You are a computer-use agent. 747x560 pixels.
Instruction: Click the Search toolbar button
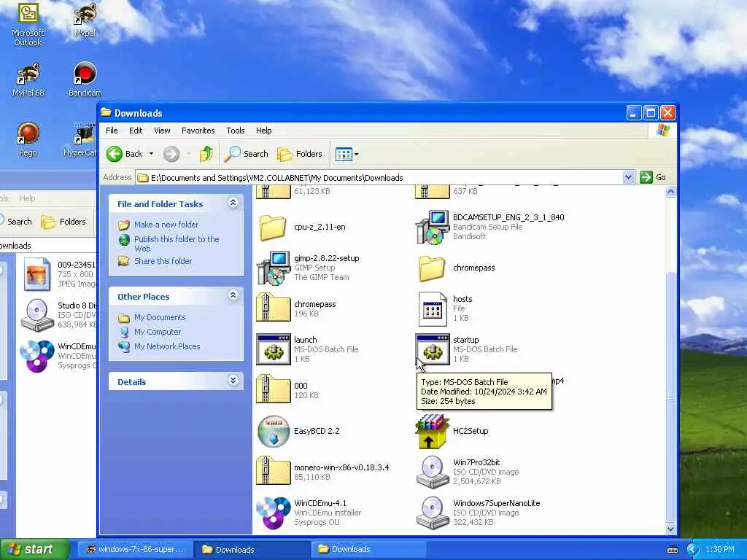click(247, 154)
